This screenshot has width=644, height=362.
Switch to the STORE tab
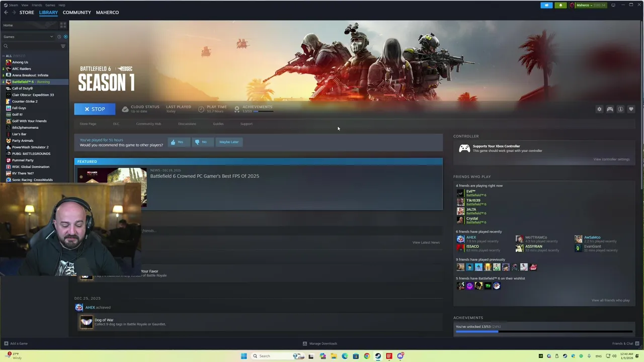point(27,13)
